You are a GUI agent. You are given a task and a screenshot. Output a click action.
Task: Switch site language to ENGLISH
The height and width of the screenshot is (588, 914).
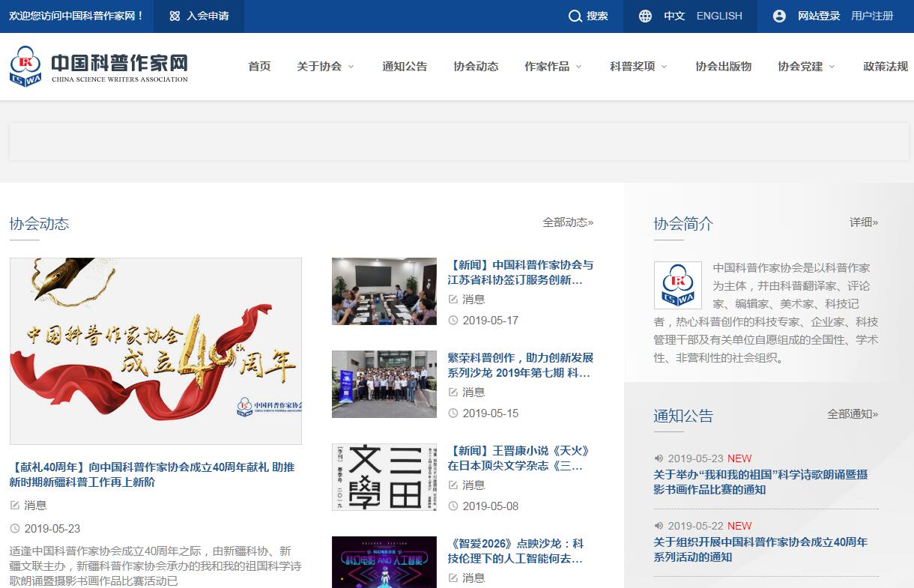[719, 16]
